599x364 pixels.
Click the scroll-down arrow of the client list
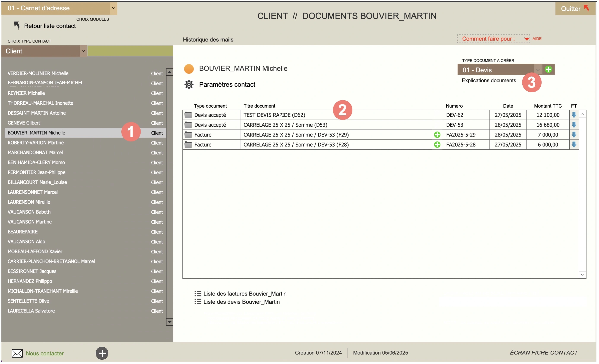170,322
